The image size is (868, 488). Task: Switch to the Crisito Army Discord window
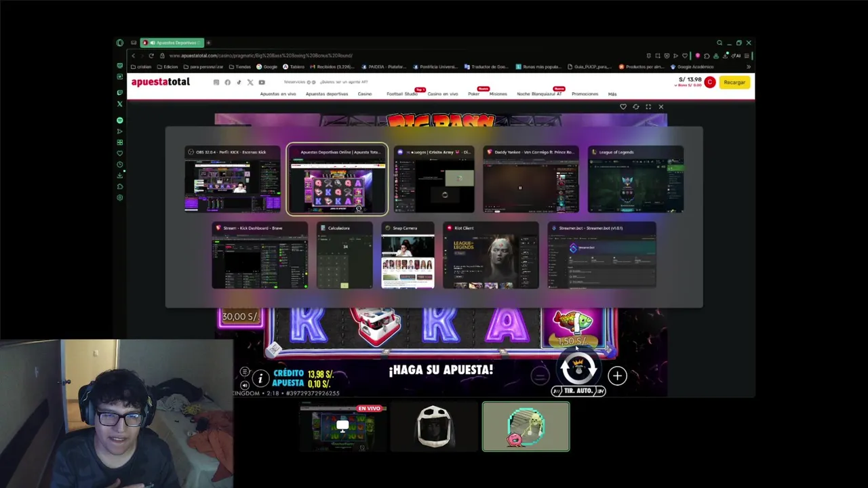coord(434,180)
